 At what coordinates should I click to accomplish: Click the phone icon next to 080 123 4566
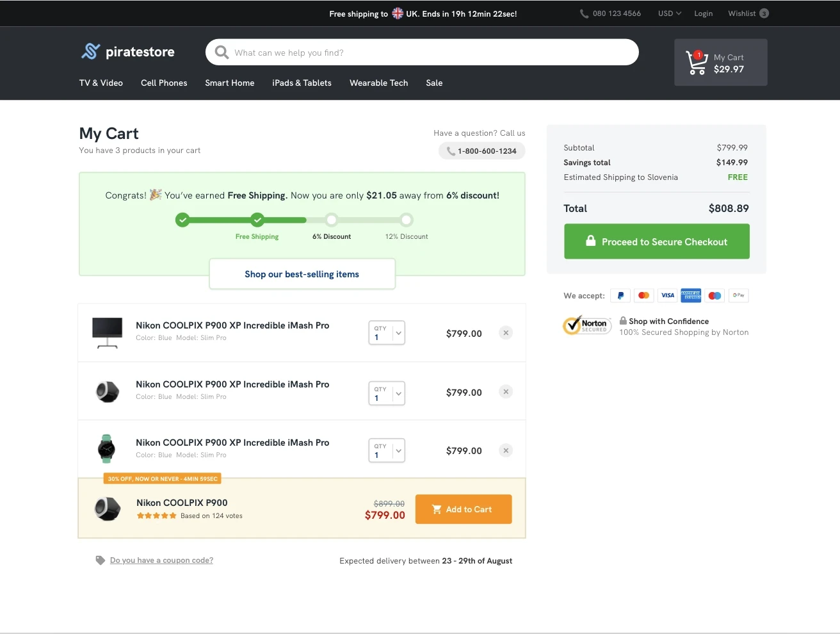584,13
